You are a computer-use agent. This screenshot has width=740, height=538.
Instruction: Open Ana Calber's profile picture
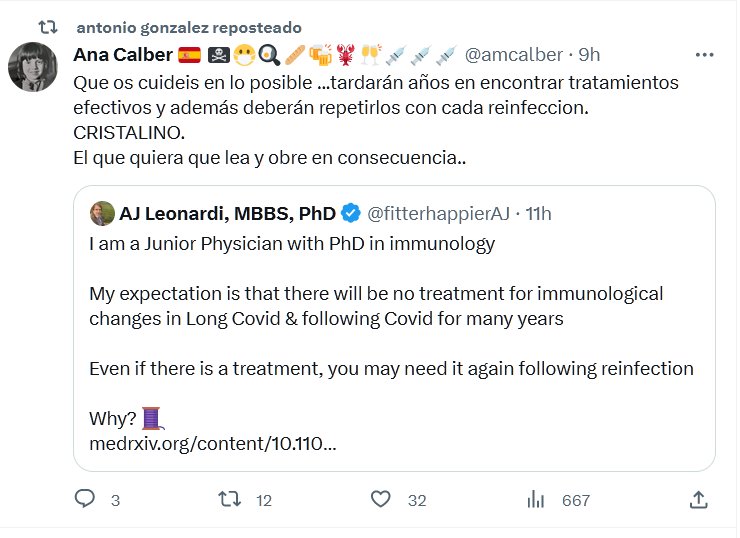(x=33, y=67)
